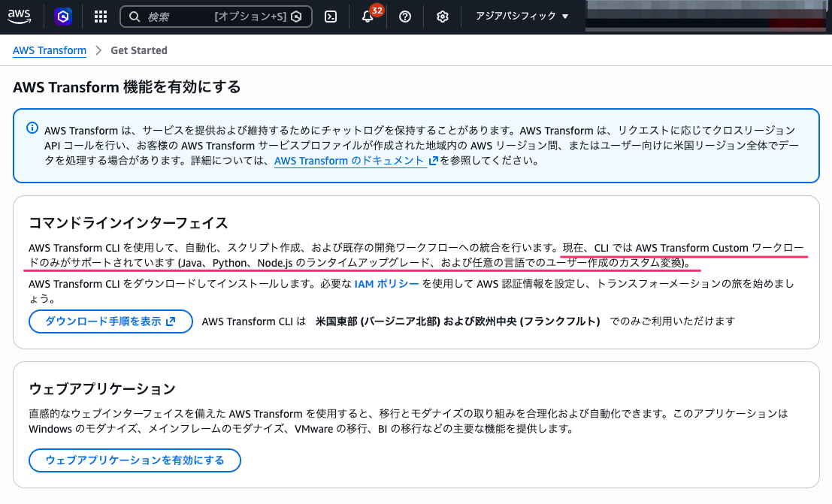Click the AWS Transform breadcrumb link
Screen dimensions: 832x504
pos(50,50)
